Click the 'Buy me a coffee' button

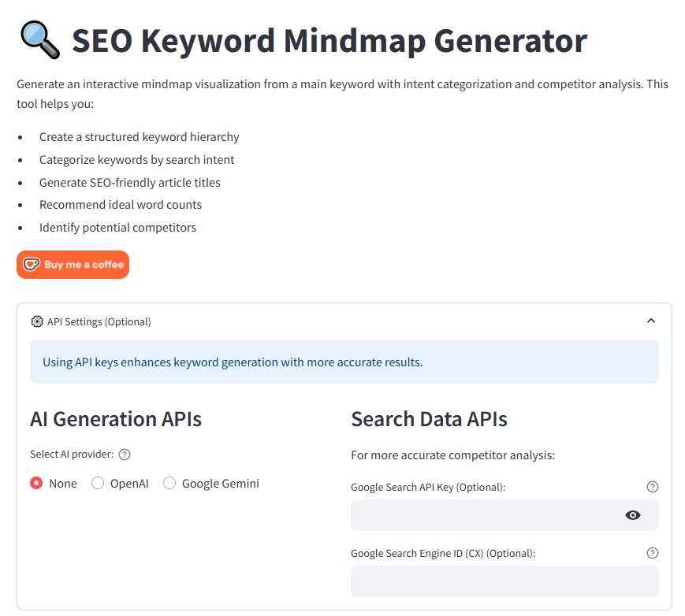73,265
